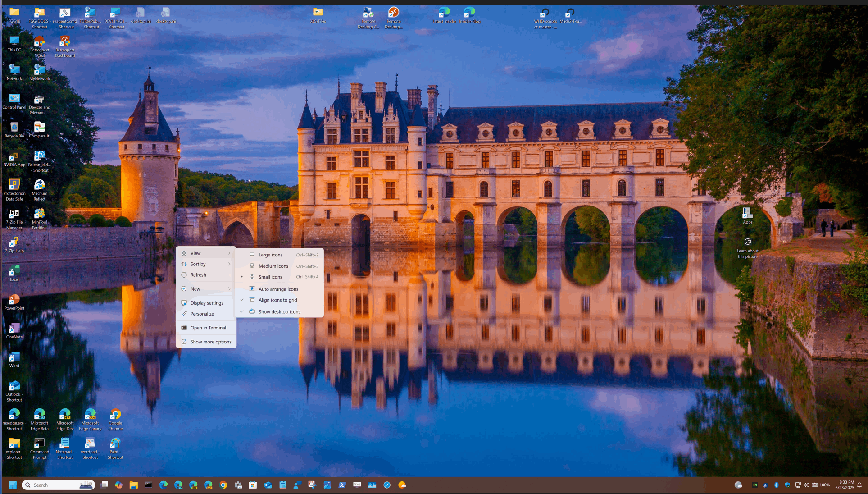Choose Medium icons view option

tap(279, 266)
